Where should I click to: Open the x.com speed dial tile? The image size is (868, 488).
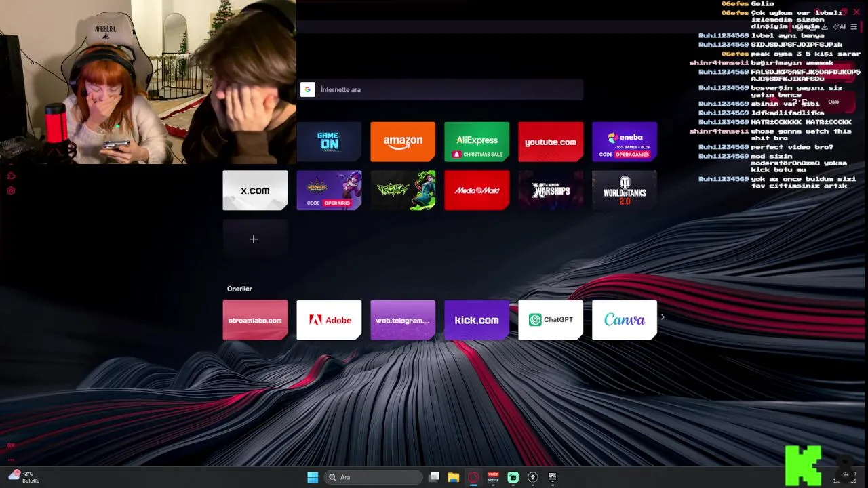pos(255,190)
